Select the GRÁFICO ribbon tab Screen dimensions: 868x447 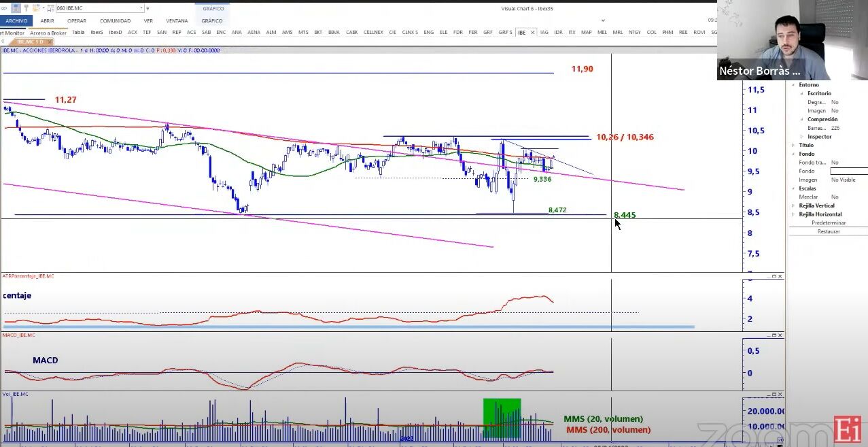(x=212, y=20)
